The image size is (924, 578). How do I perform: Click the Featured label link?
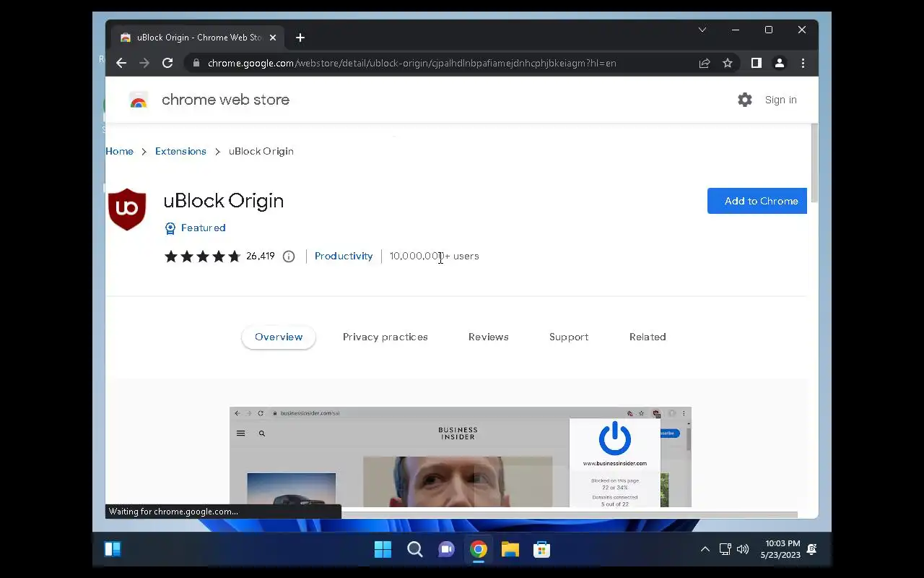[204, 228]
